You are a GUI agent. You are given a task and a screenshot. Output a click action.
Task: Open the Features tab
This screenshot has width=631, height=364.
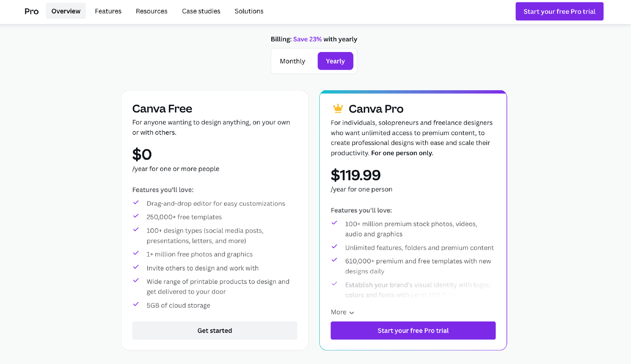[108, 11]
